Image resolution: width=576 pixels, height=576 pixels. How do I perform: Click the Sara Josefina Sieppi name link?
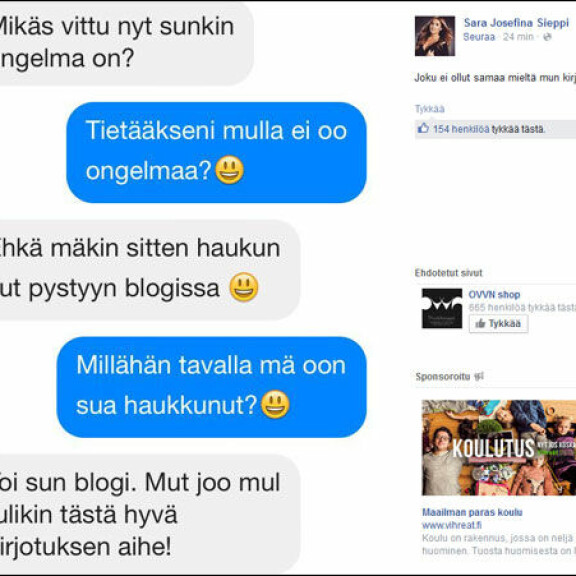(x=516, y=23)
